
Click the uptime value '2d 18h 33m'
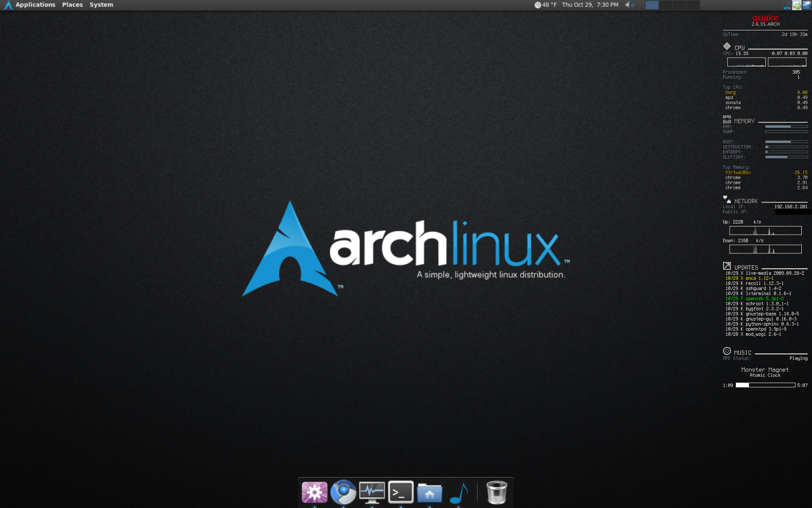795,35
